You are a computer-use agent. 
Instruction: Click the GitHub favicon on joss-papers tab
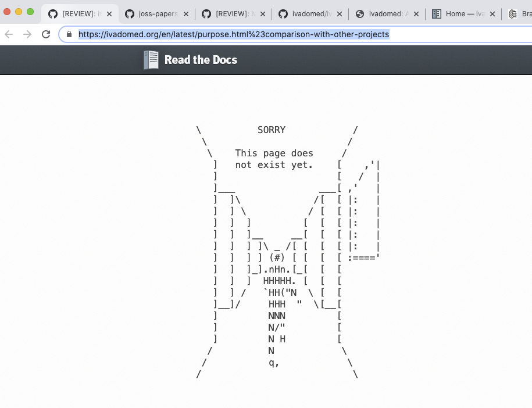129,14
